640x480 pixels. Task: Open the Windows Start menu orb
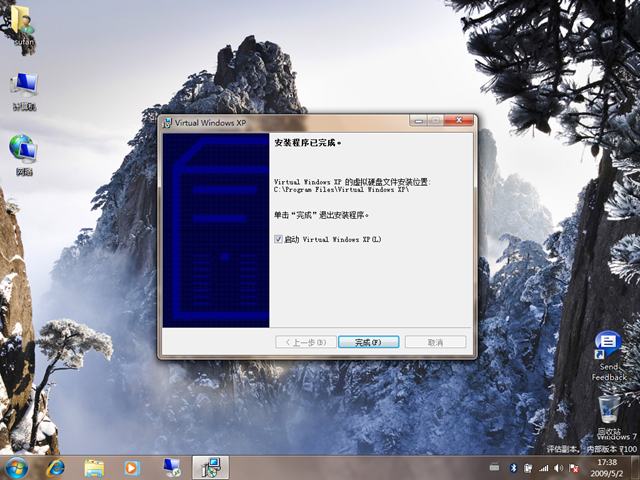tap(16, 468)
